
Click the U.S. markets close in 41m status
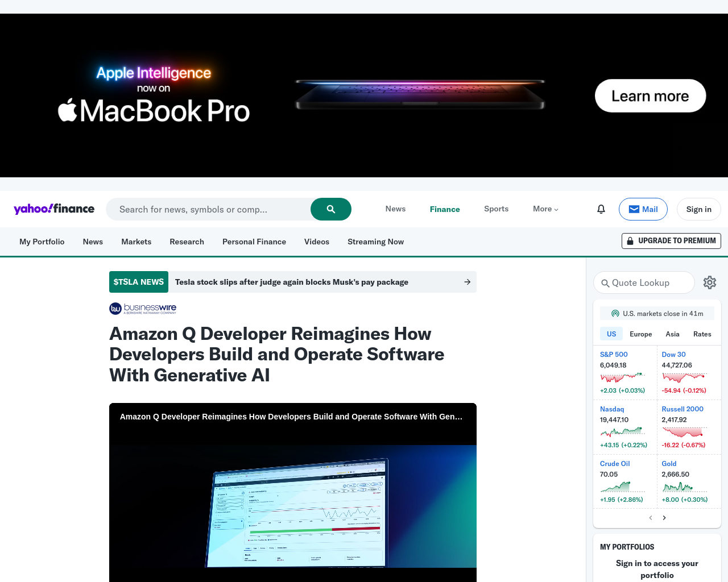point(657,313)
